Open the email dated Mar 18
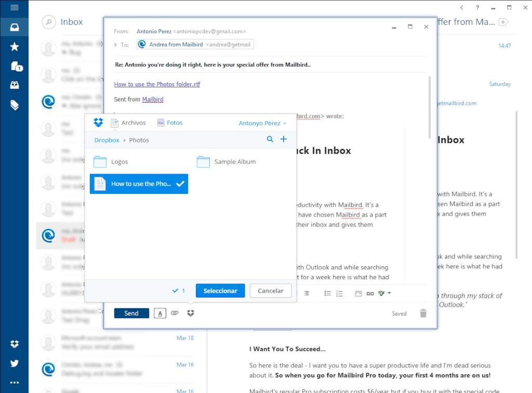Image resolution: width=532 pixels, height=393 pixels. (x=117, y=343)
